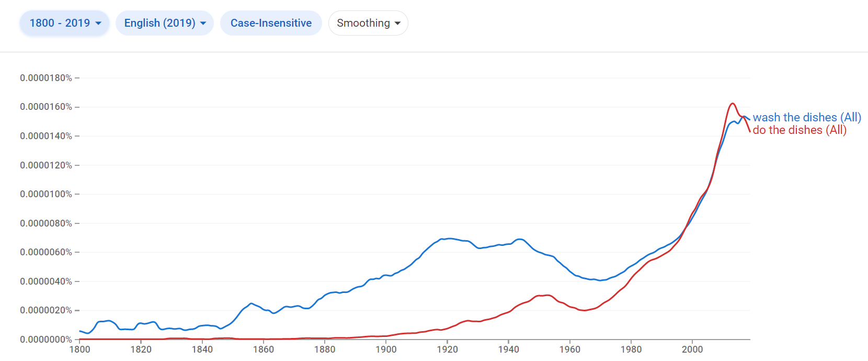868x361 pixels.
Task: Click the 1900 label on the x-axis
Action: (x=386, y=349)
